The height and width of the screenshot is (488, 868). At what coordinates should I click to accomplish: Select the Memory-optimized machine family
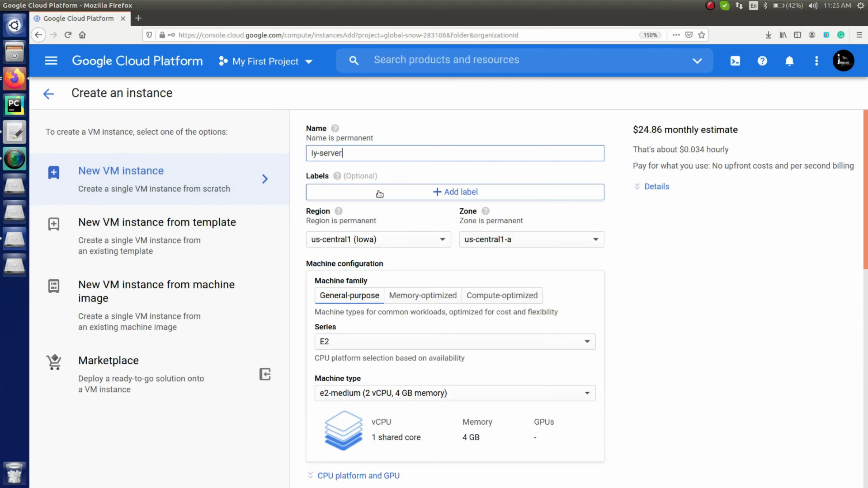click(x=423, y=295)
